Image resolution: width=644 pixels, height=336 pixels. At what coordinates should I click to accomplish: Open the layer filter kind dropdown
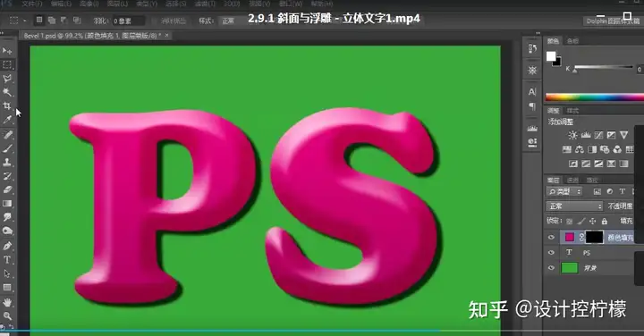[x=564, y=191]
